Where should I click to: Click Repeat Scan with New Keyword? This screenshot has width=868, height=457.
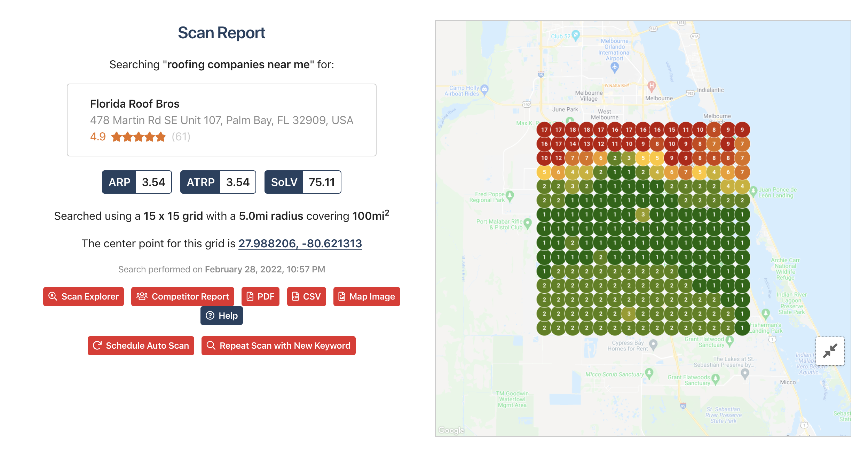tap(278, 346)
